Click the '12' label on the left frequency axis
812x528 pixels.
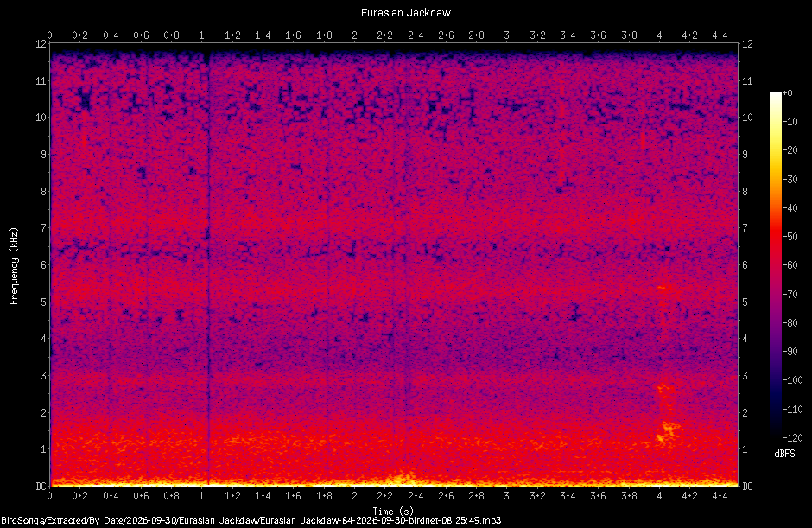pos(41,44)
